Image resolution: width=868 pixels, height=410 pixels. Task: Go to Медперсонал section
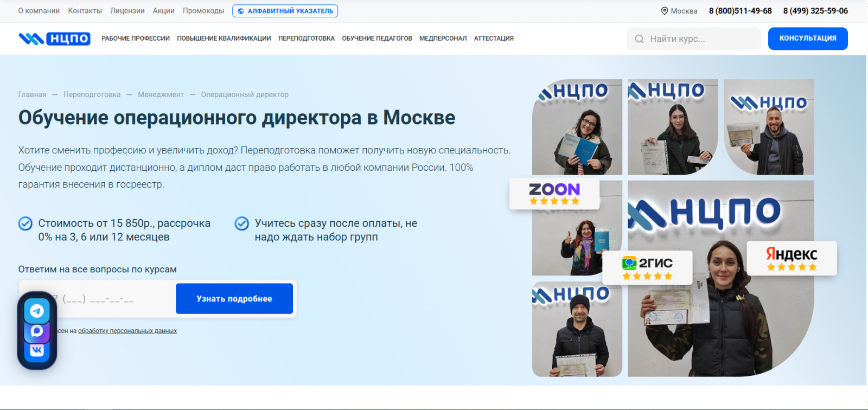click(443, 39)
